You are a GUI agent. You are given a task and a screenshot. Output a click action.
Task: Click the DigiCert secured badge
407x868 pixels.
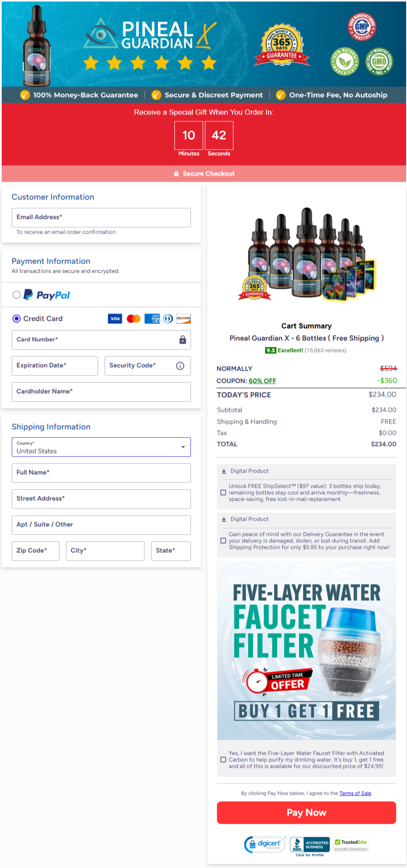coord(264,844)
